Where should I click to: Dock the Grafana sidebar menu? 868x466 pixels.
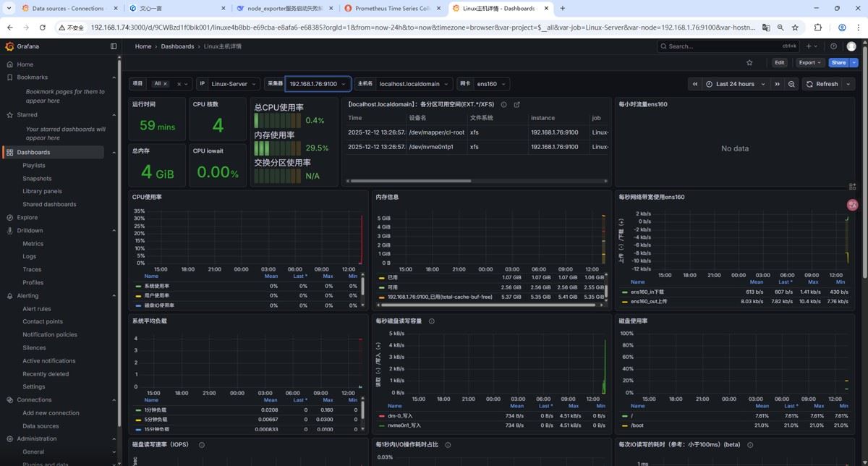(114, 46)
